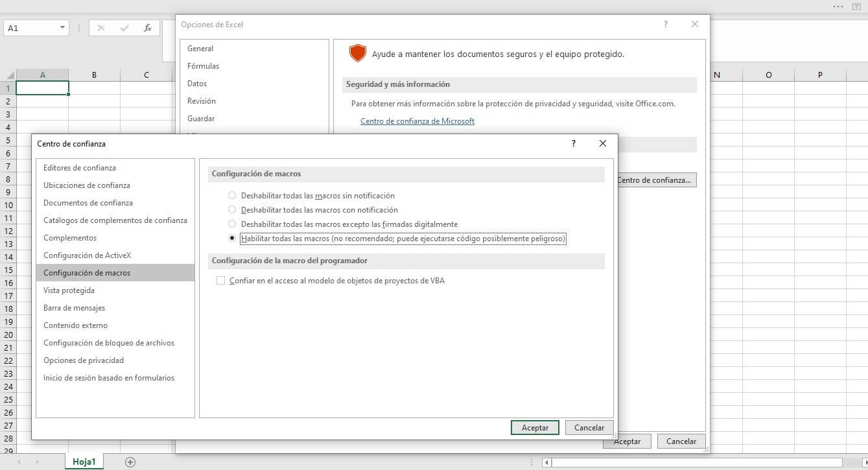Select 'Datos' in Opciones de Excel
Viewport: 868px width, 470px height.
click(254, 84)
